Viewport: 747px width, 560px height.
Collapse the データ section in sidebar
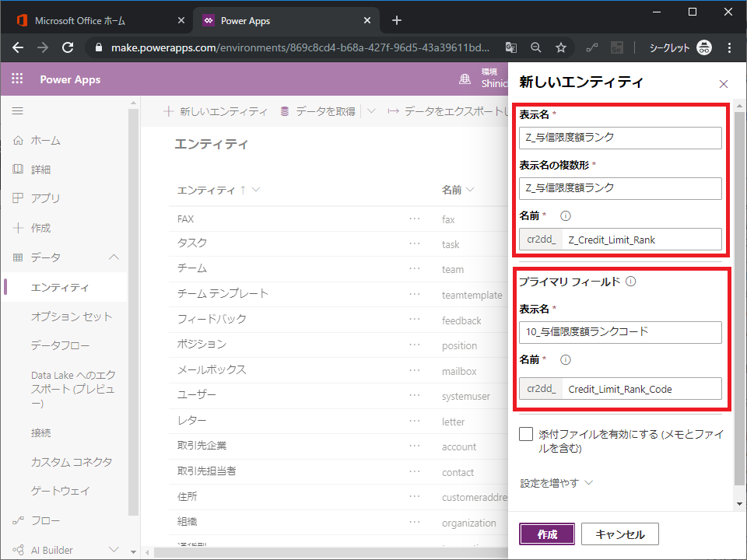coord(114,257)
